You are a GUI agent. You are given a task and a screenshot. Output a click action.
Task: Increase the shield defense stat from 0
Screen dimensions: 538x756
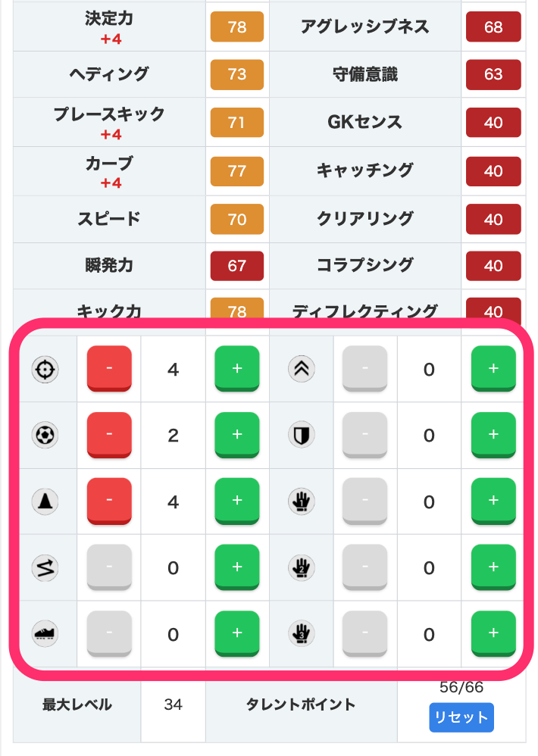[x=493, y=435]
